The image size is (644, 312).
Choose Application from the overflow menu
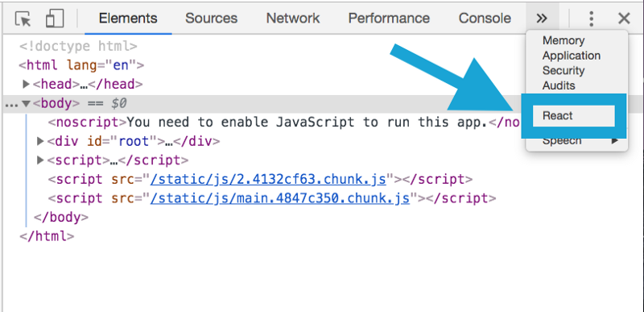click(572, 56)
